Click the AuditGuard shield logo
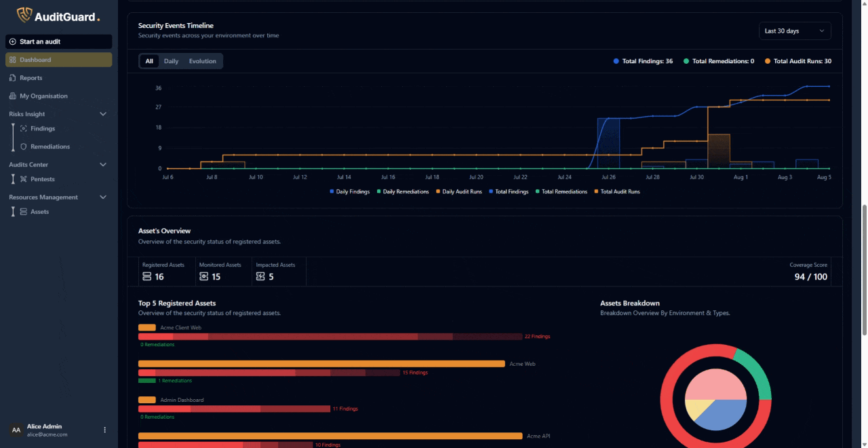The image size is (868, 448). point(24,15)
